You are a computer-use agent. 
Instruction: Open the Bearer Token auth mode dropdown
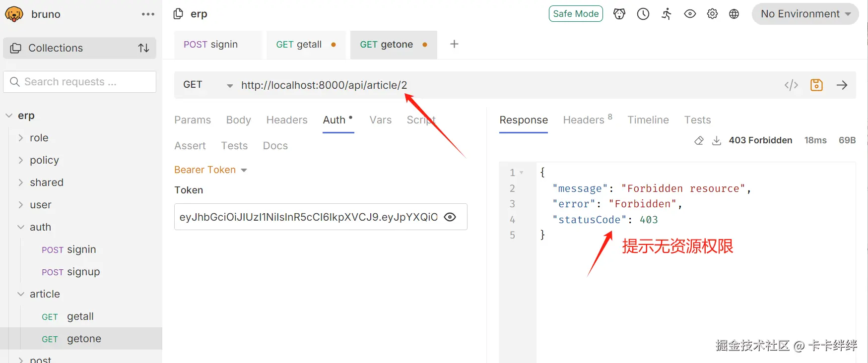(x=210, y=170)
